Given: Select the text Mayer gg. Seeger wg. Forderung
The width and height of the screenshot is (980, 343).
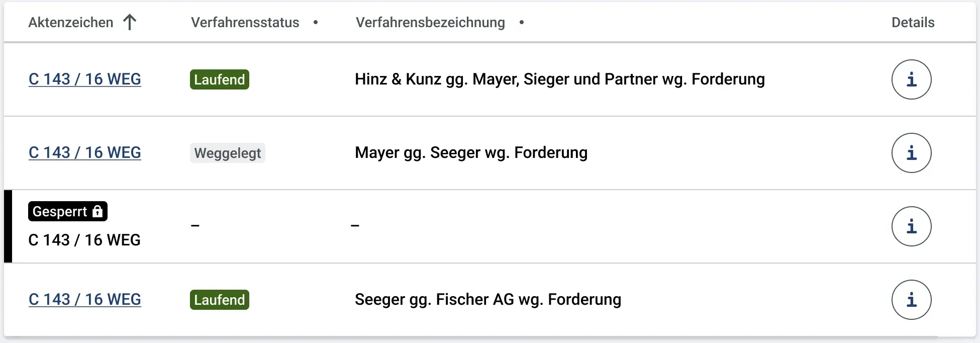Looking at the screenshot, I should pyautogui.click(x=471, y=152).
